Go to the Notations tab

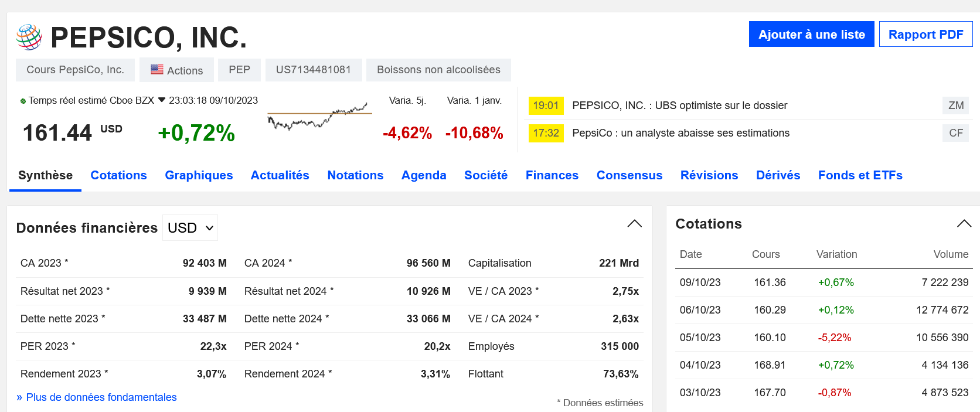click(x=355, y=175)
